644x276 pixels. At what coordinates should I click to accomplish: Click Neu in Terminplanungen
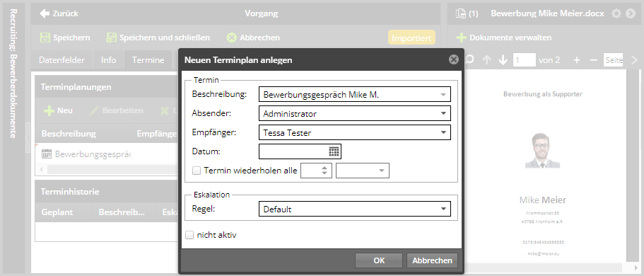point(59,110)
